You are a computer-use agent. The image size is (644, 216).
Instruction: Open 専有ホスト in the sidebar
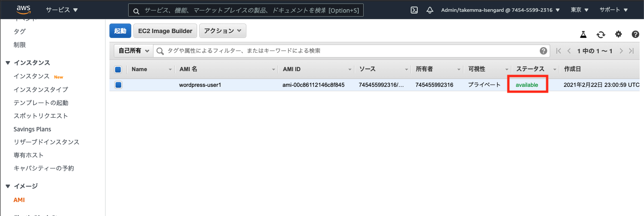[29, 155]
